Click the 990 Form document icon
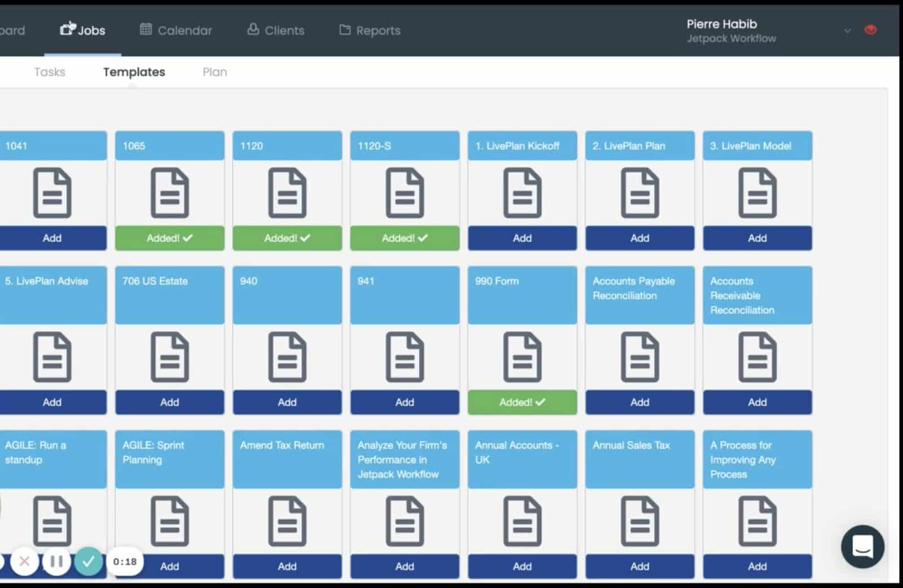 (522, 357)
